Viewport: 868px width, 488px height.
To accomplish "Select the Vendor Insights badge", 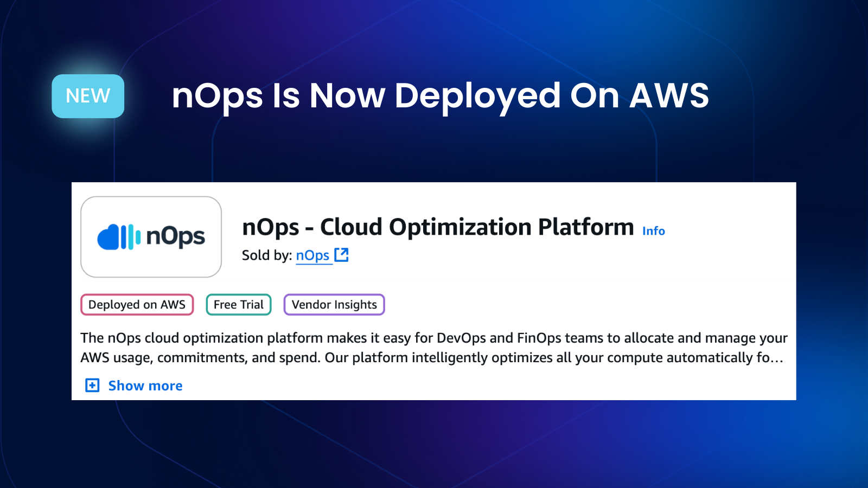I will [334, 305].
